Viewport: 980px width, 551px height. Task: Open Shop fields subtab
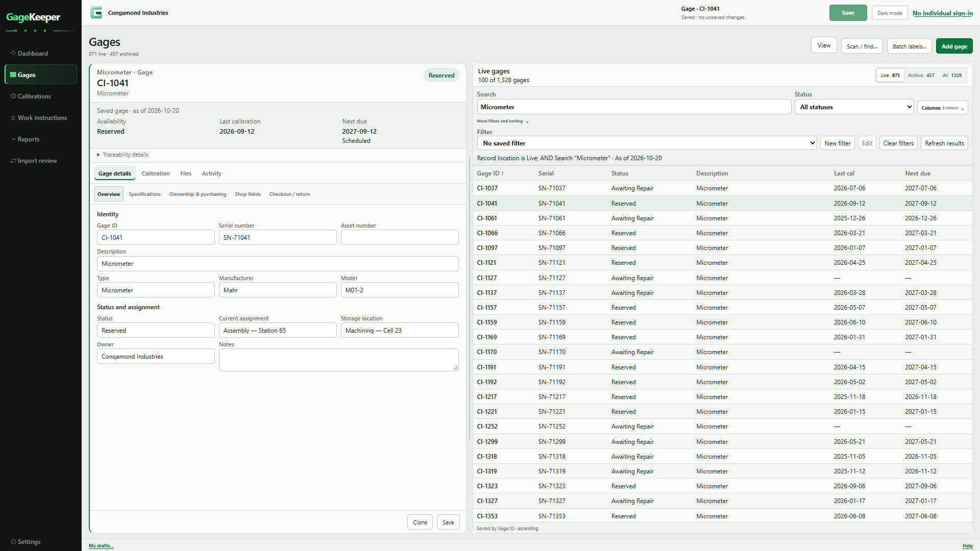(x=248, y=194)
